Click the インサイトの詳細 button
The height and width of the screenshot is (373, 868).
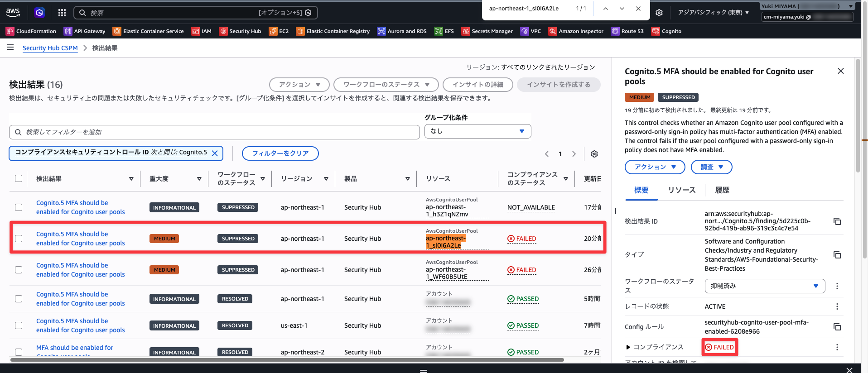click(477, 85)
